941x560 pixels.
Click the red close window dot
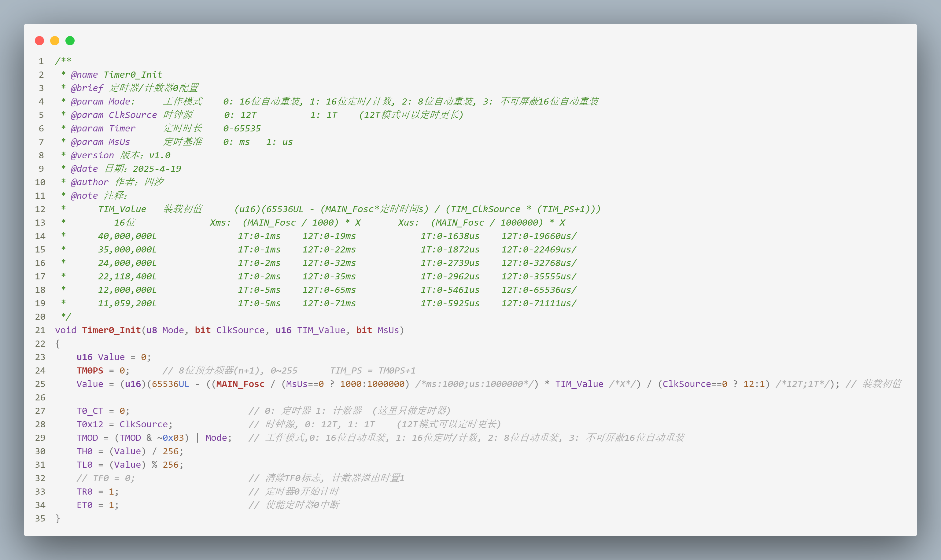point(40,40)
